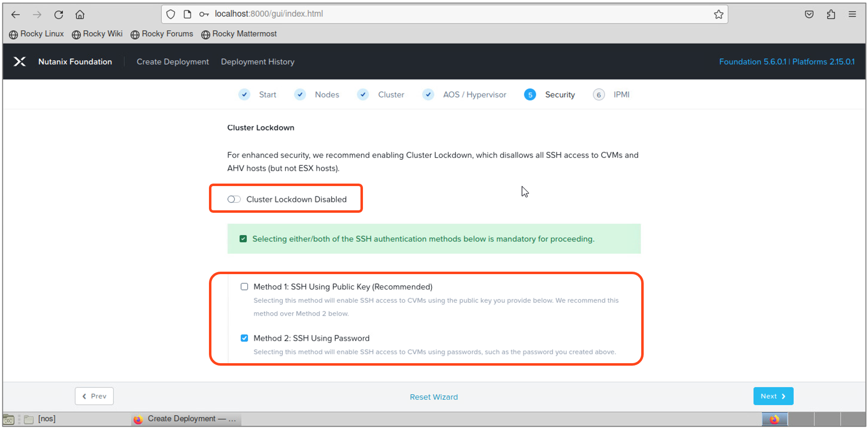Open the Create Deployment menu item
The width and height of the screenshot is (868, 429).
click(x=173, y=62)
